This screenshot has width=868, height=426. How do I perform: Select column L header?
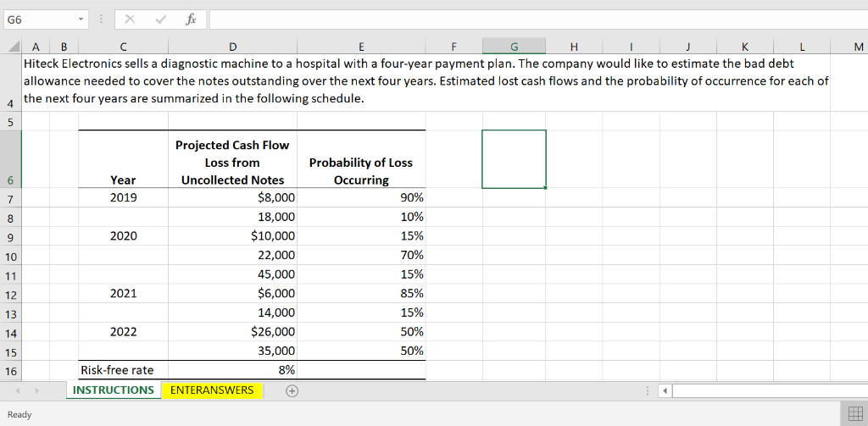[x=802, y=47]
